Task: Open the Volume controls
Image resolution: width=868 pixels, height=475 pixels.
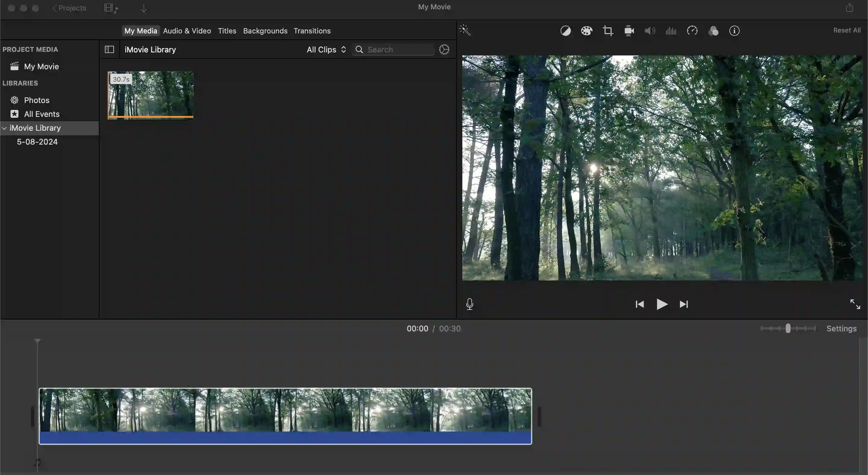Action: pos(650,31)
